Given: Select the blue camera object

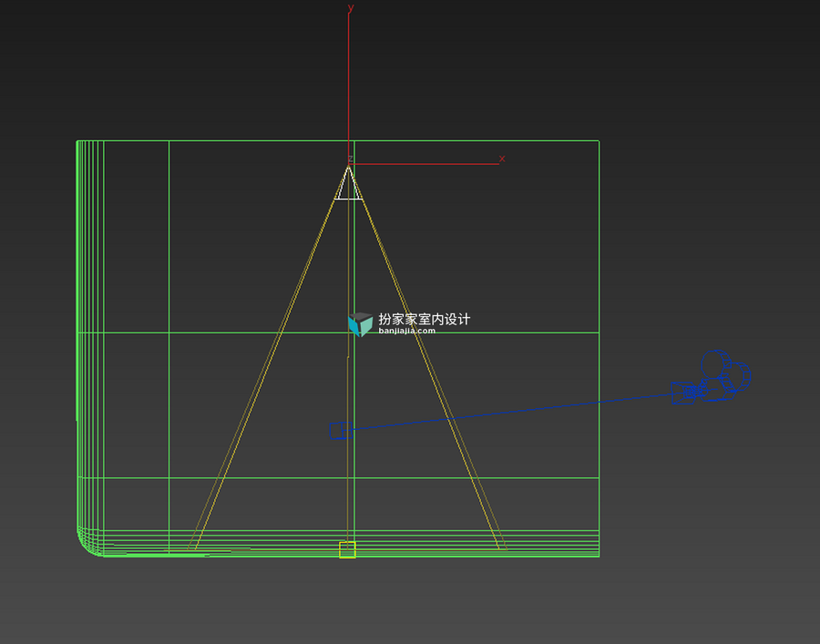Looking at the screenshot, I should (x=712, y=377).
